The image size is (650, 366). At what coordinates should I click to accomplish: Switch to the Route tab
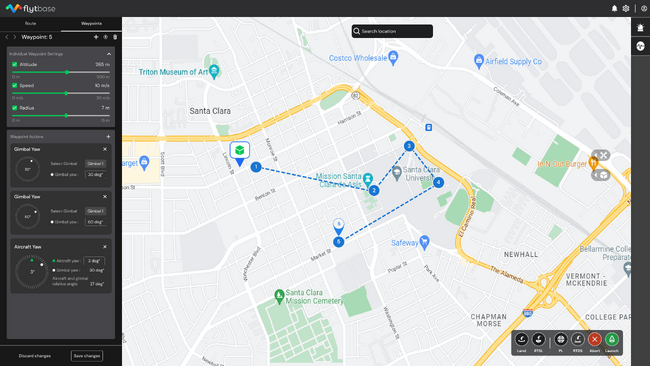[30, 24]
